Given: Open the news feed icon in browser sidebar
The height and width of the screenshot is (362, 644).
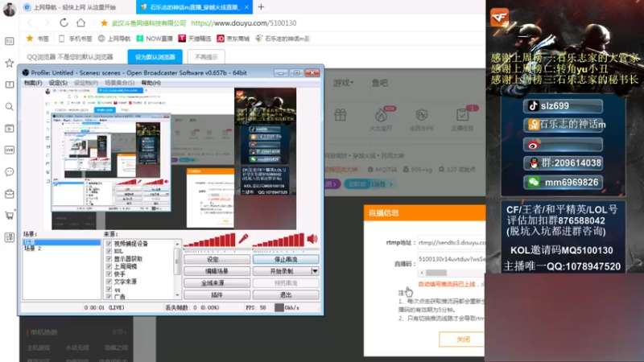Looking at the screenshot, I should click(10, 41).
